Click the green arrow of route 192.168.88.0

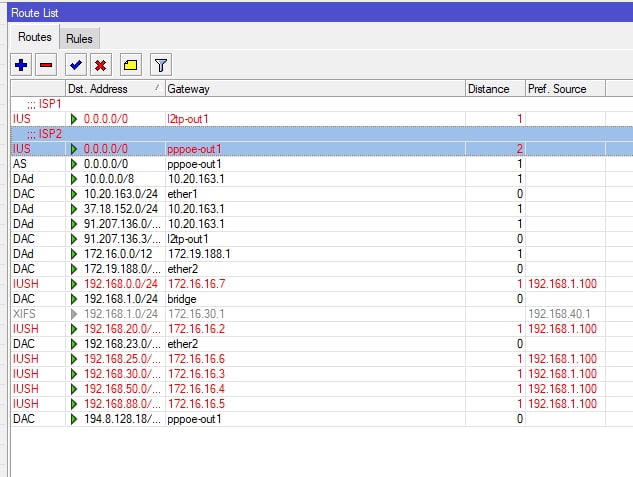click(x=74, y=404)
